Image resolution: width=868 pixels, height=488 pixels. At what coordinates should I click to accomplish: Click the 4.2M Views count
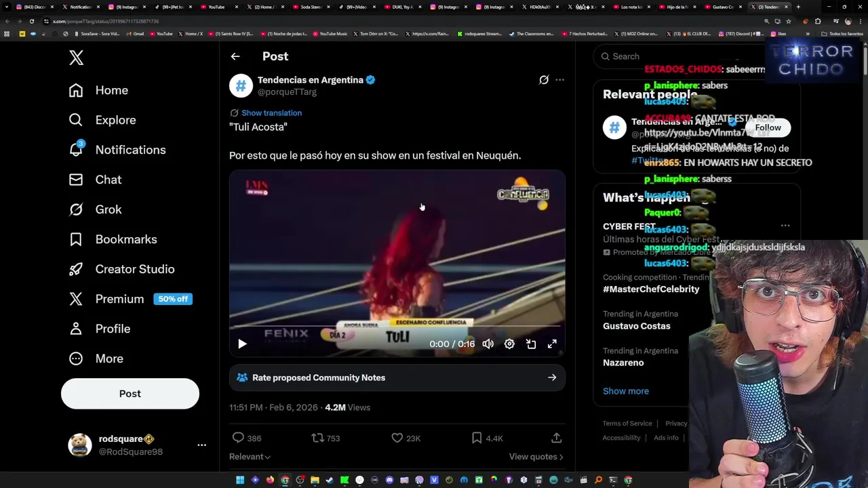[x=347, y=407]
